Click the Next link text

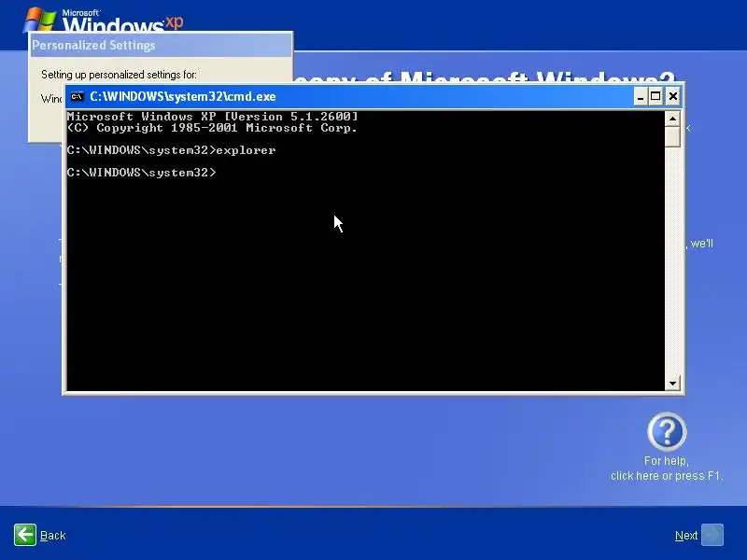pos(686,535)
